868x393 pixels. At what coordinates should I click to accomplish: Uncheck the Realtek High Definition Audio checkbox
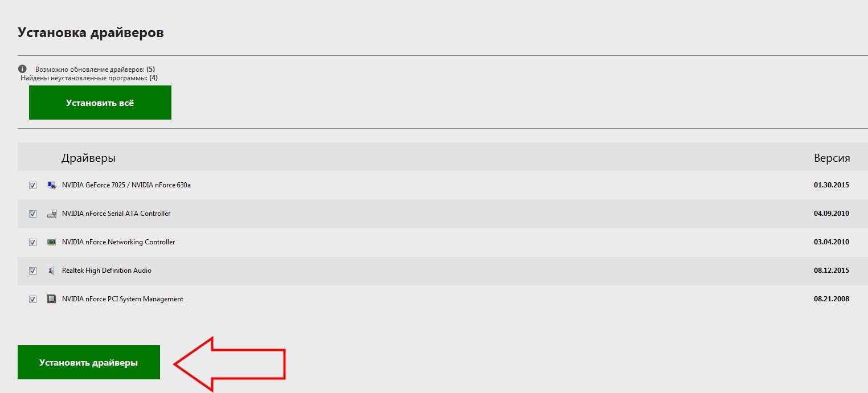click(x=33, y=271)
